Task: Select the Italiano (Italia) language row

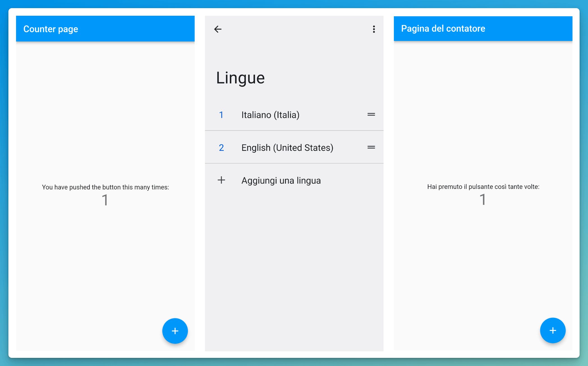Action: pos(270,115)
